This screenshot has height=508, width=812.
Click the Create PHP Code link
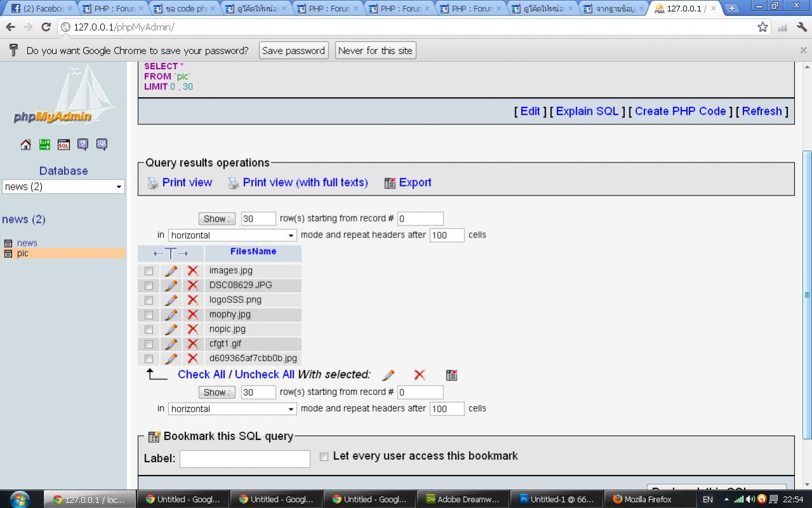680,111
